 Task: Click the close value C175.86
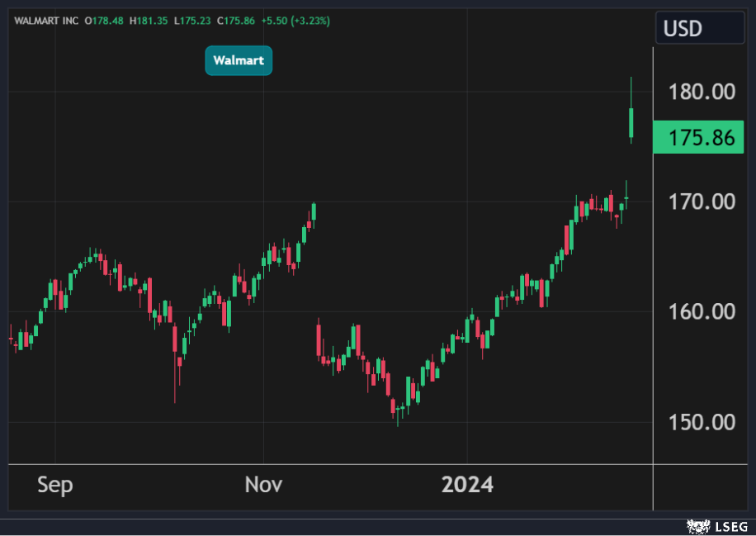pos(236,21)
